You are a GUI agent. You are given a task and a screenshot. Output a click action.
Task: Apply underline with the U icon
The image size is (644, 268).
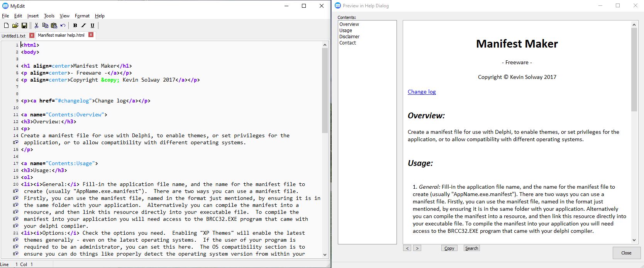92,26
